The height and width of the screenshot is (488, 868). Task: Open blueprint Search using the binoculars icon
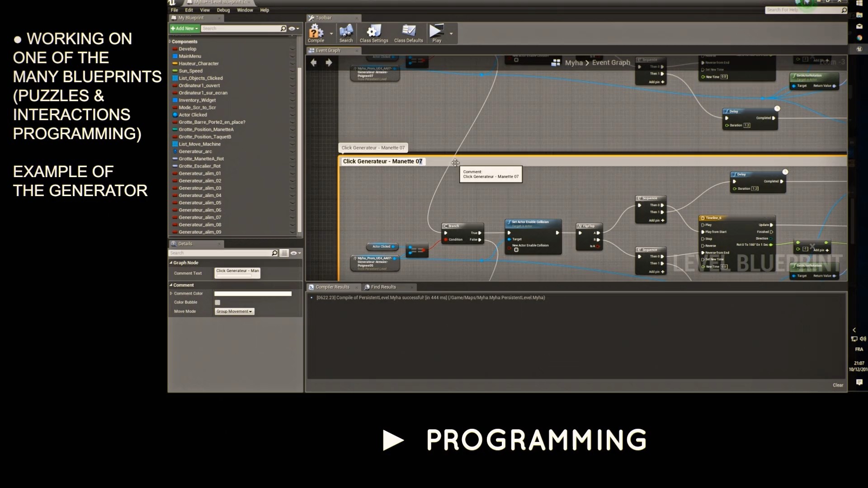coord(346,33)
